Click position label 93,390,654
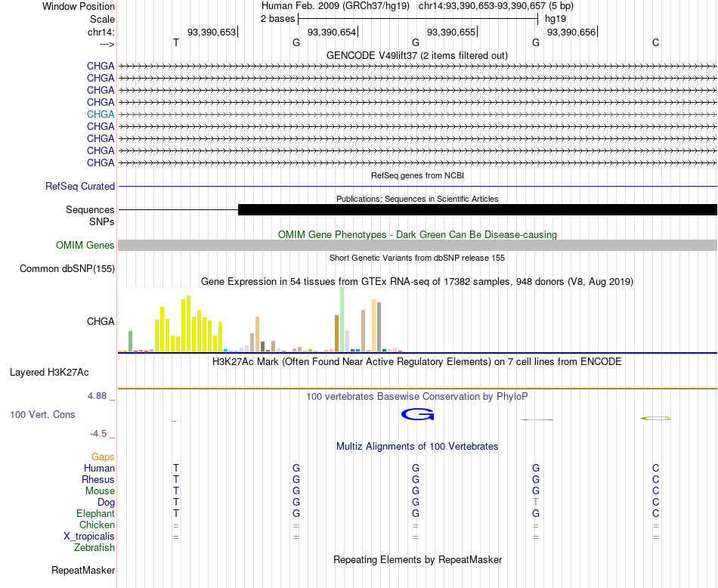The image size is (718, 588). click(x=332, y=32)
